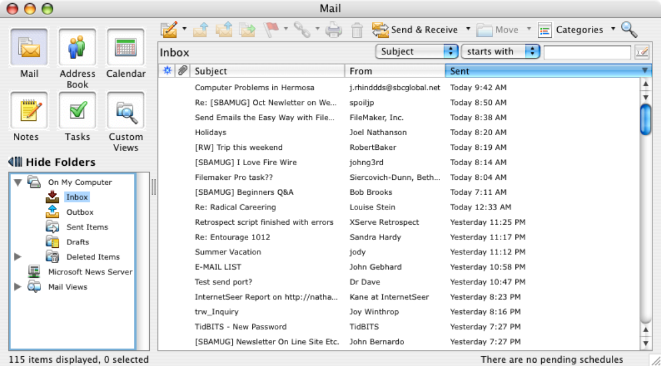The image size is (661, 366).
Task: Expand the Mail Views tree item
Action: 17,286
